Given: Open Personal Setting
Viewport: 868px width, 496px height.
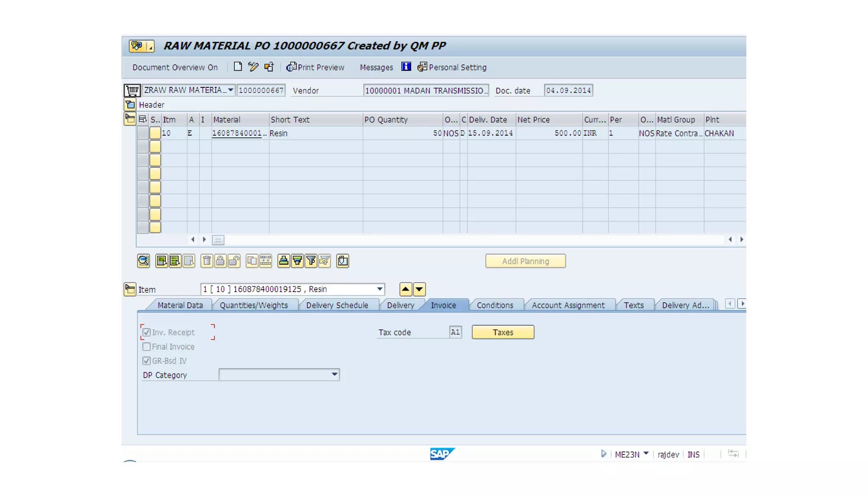Looking at the screenshot, I should pos(452,67).
